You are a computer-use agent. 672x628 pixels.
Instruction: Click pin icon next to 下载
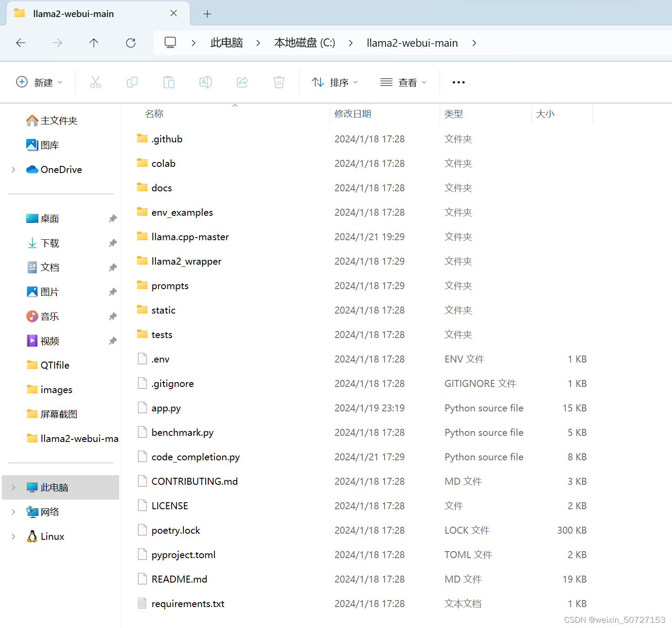[x=113, y=243]
